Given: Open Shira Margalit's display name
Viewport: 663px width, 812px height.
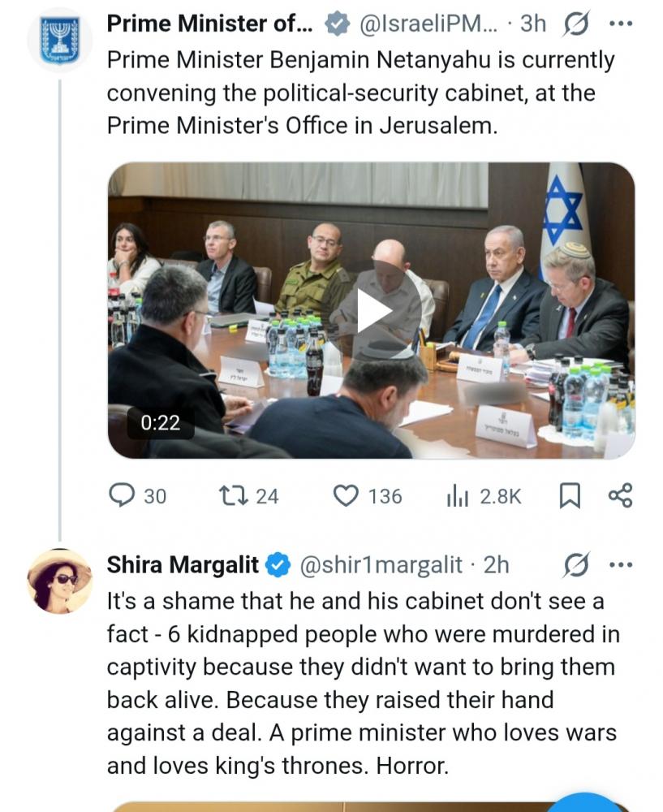Looking at the screenshot, I should click(183, 564).
